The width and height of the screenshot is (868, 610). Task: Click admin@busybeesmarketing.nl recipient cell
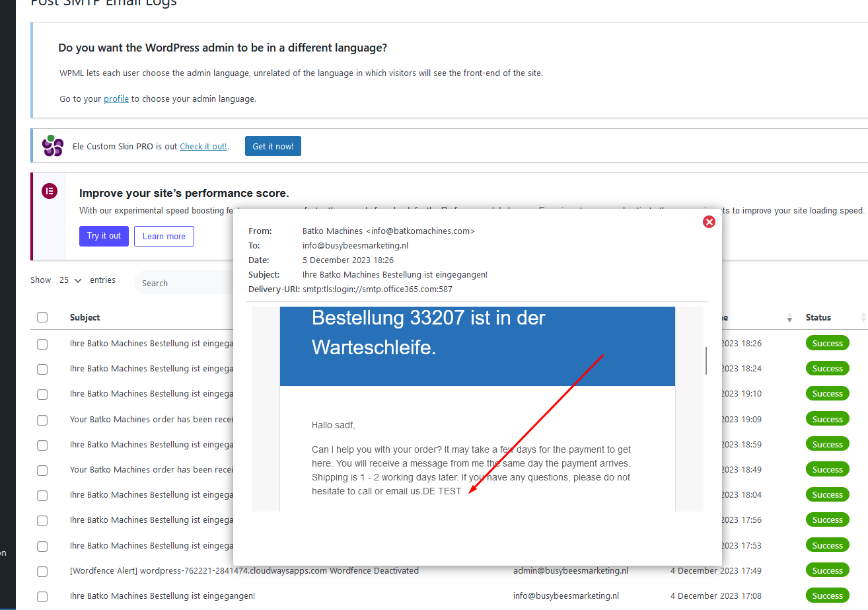(x=571, y=570)
